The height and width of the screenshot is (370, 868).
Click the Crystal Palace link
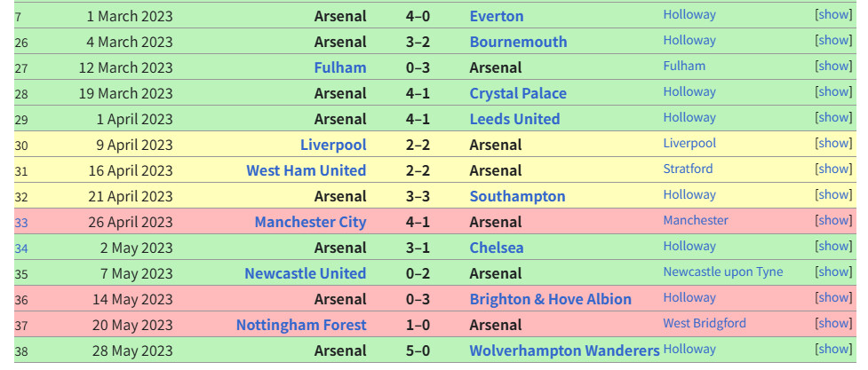pos(518,93)
